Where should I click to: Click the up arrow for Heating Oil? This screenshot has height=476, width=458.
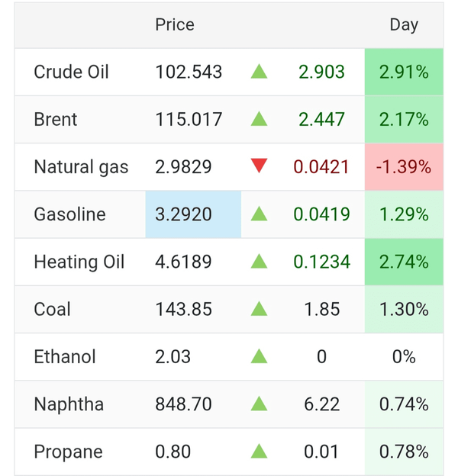(259, 262)
